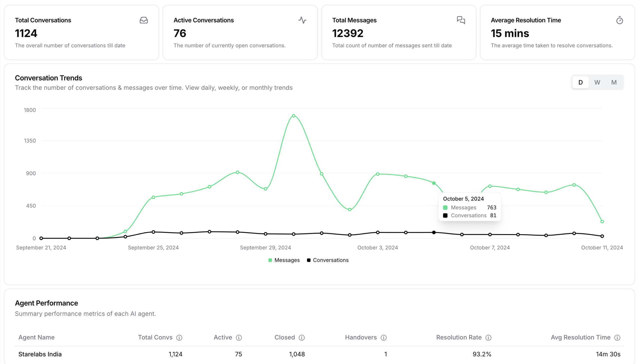
Task: Select the peak Messages data point near September 29
Action: point(293,116)
